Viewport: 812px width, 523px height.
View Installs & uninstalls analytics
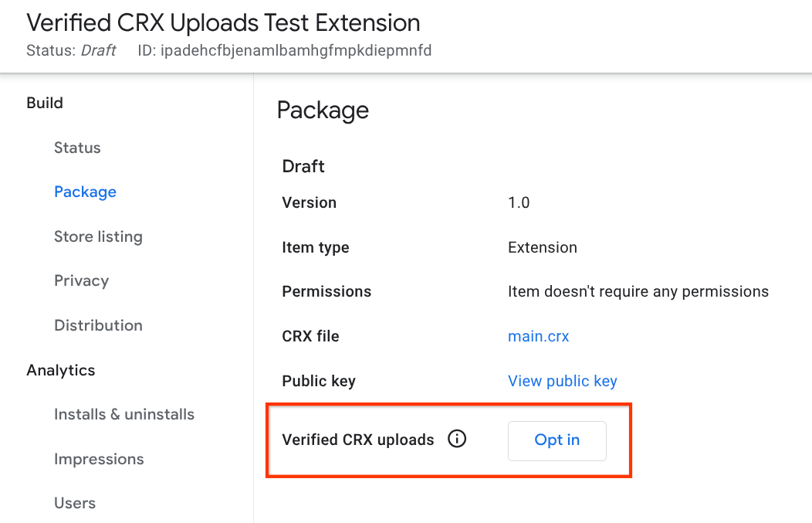point(124,414)
